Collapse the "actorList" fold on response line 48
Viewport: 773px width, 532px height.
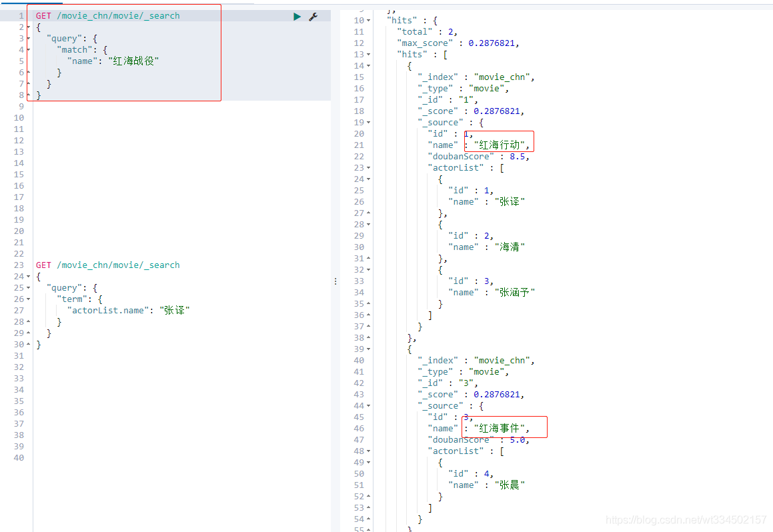click(x=368, y=451)
